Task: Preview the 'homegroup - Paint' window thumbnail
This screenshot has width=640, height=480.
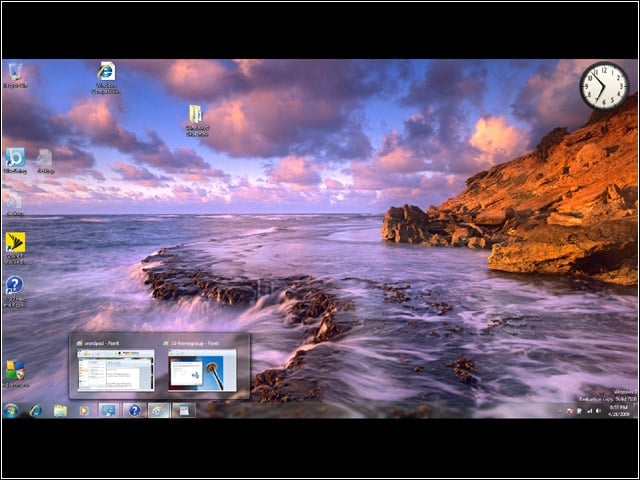Action: [x=202, y=370]
